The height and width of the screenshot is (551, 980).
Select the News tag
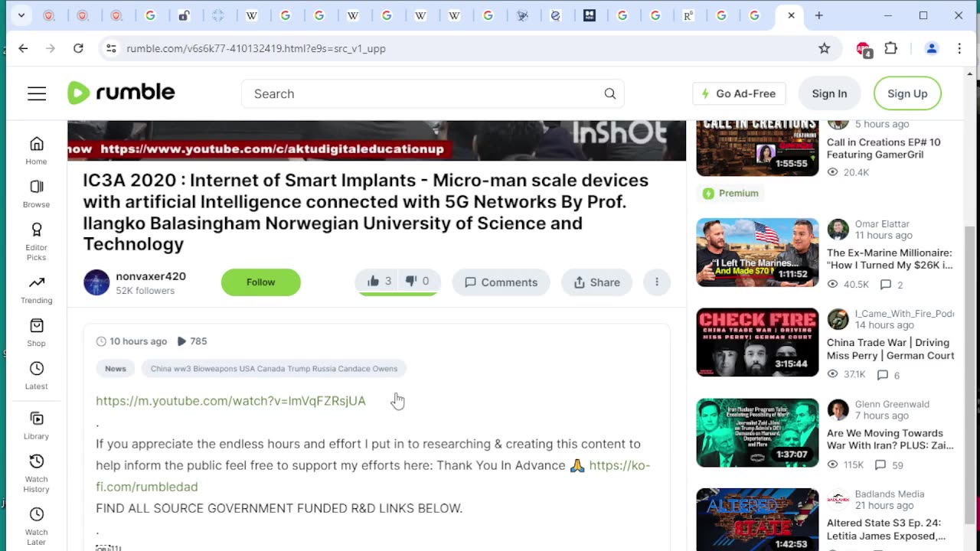point(116,369)
